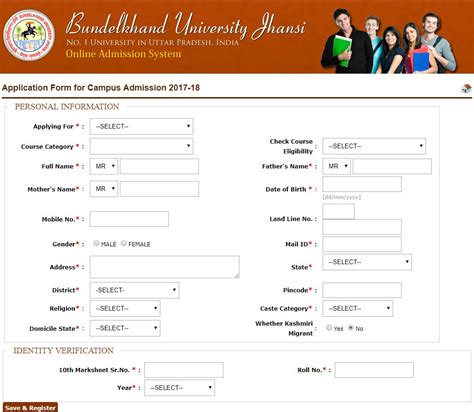Click the Land Line number field

pyautogui.click(x=362, y=227)
